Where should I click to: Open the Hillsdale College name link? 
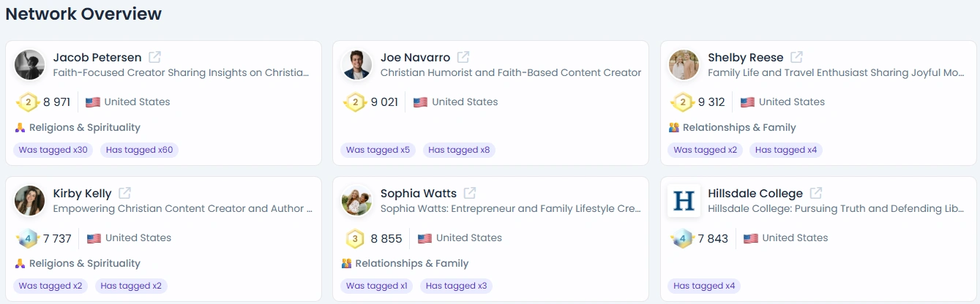point(755,194)
